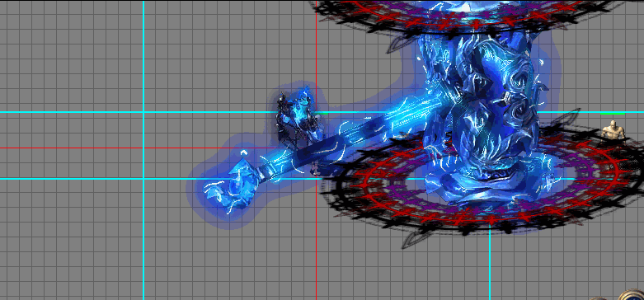Click the small white arc marker above the hammer head

[x=243, y=152]
